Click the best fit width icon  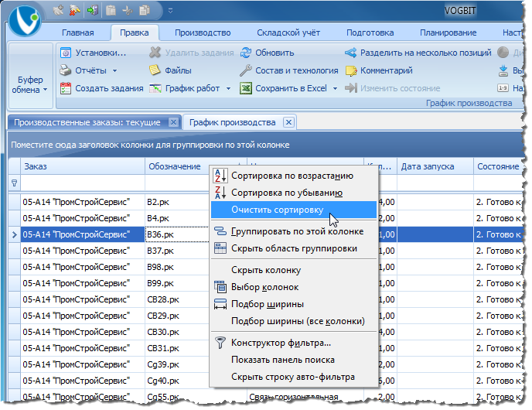tap(220, 304)
